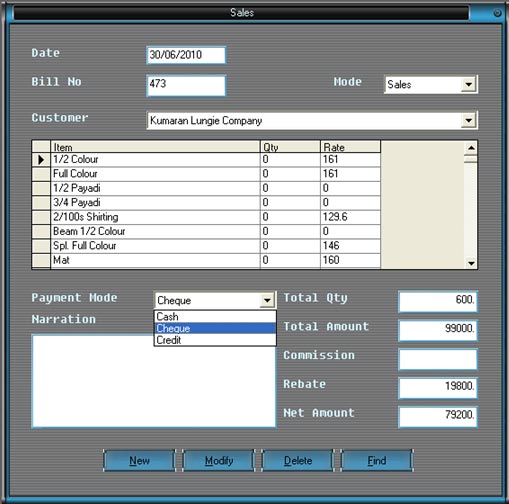Click the item grid scrollbar thumb
Screen dimensions: 509x504
471,159
